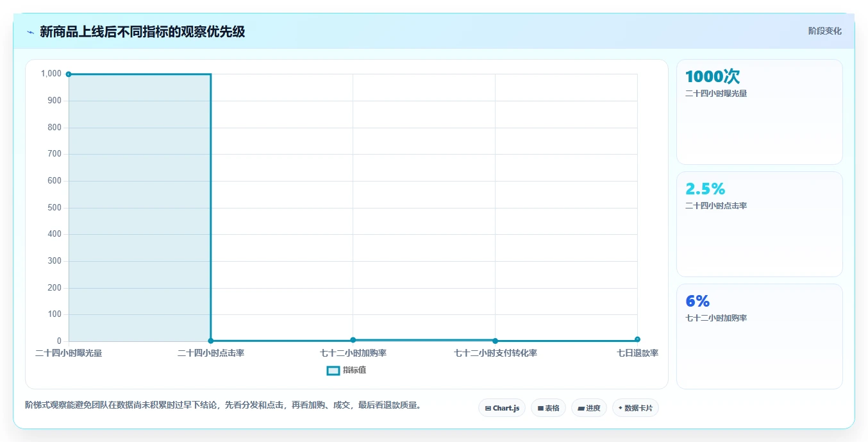Click the data point at 七十二小时支付转化率
Image resolution: width=868 pixels, height=442 pixels.
pos(495,341)
